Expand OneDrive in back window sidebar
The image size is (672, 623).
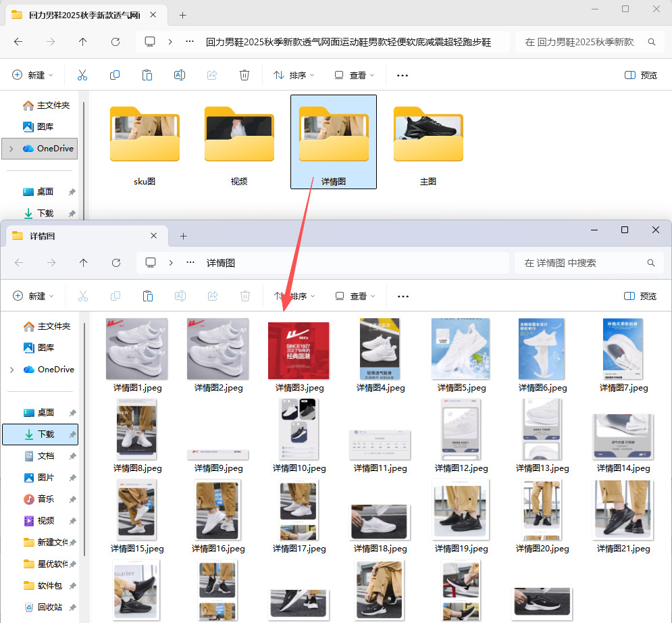(11, 149)
